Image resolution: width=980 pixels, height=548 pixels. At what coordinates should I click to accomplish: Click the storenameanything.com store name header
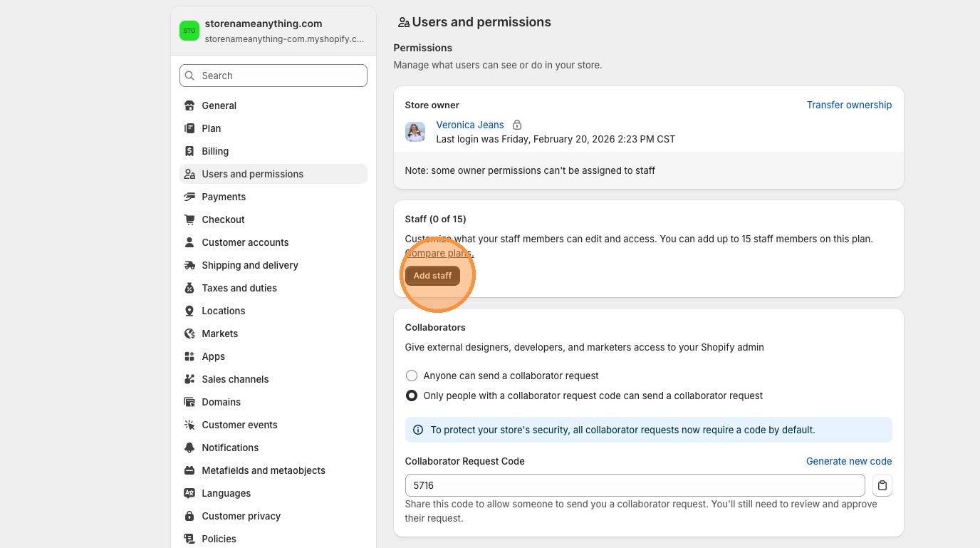point(264,24)
